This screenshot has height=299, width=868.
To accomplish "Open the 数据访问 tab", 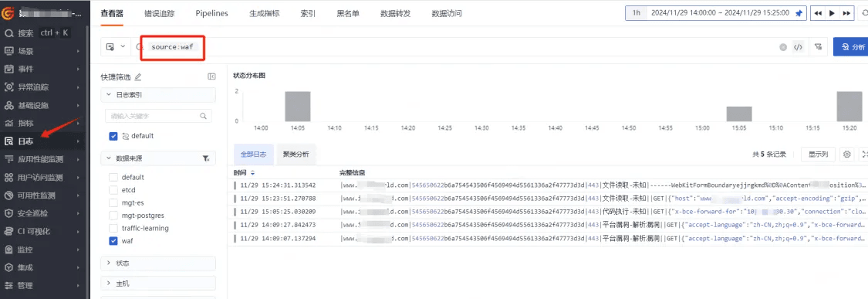I will [x=446, y=13].
